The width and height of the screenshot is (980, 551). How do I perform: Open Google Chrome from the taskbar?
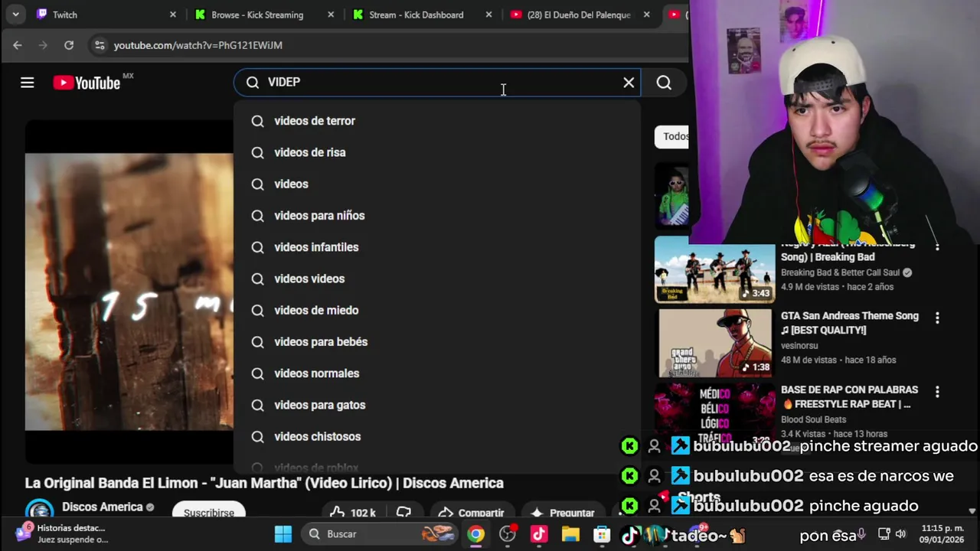click(476, 534)
